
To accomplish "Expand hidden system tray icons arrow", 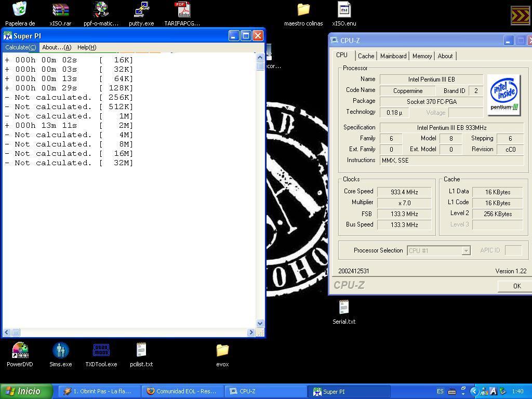I will coord(474,391).
